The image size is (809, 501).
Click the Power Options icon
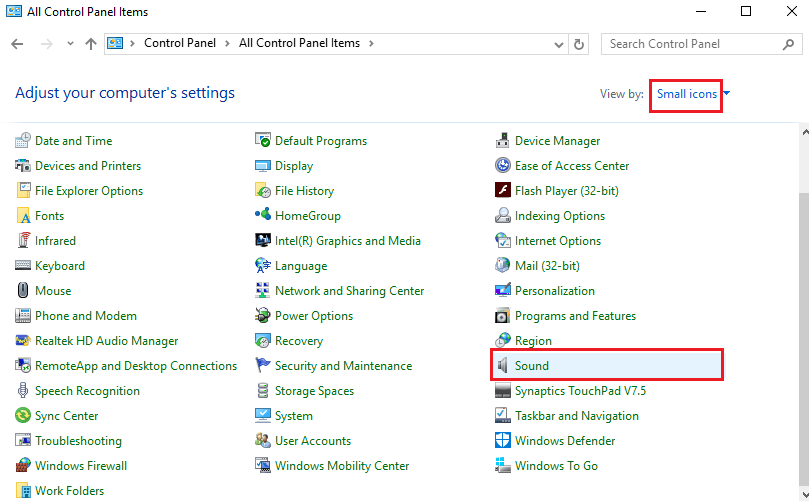[263, 315]
